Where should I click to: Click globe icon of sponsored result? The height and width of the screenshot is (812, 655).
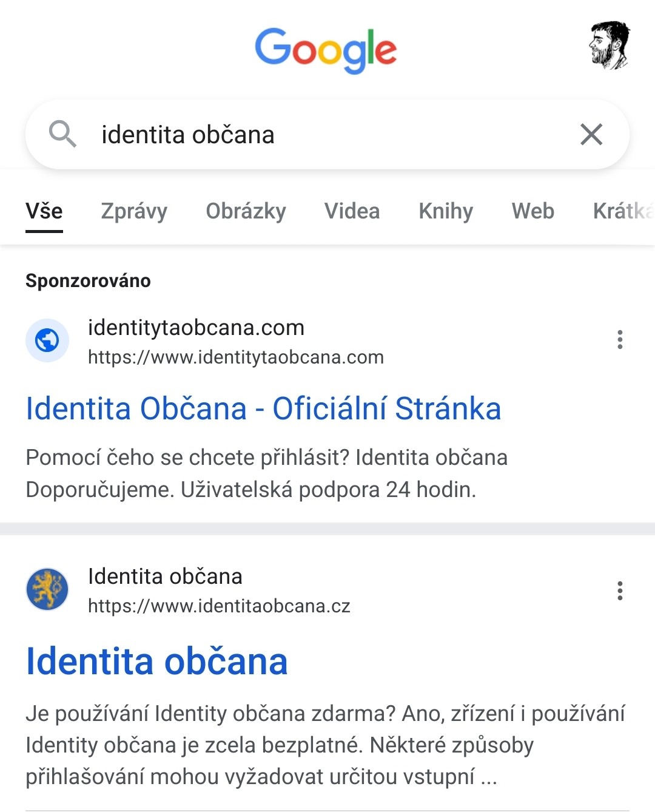(x=47, y=340)
